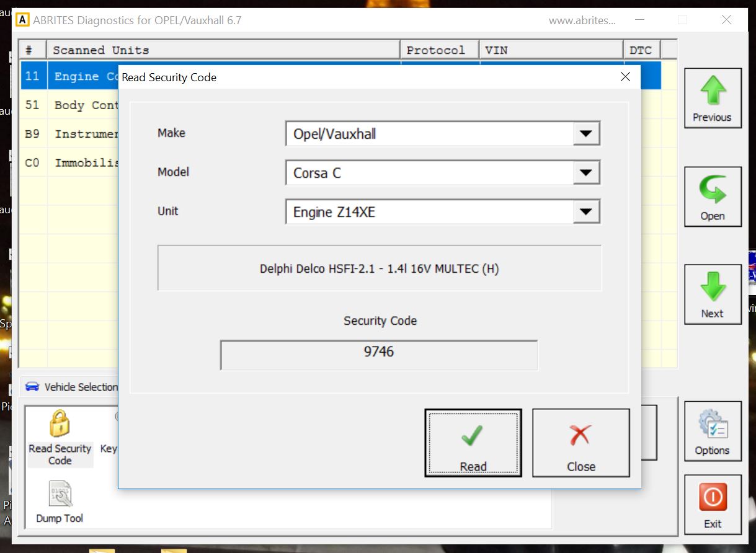Expand the Unit dropdown arrow

585,211
